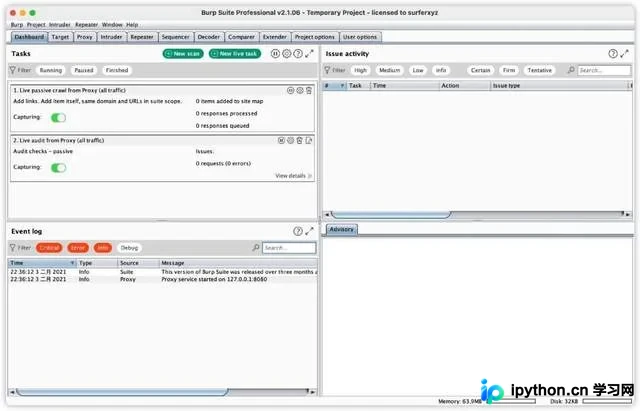Toggle the Tentative confidence filter

coord(539,70)
